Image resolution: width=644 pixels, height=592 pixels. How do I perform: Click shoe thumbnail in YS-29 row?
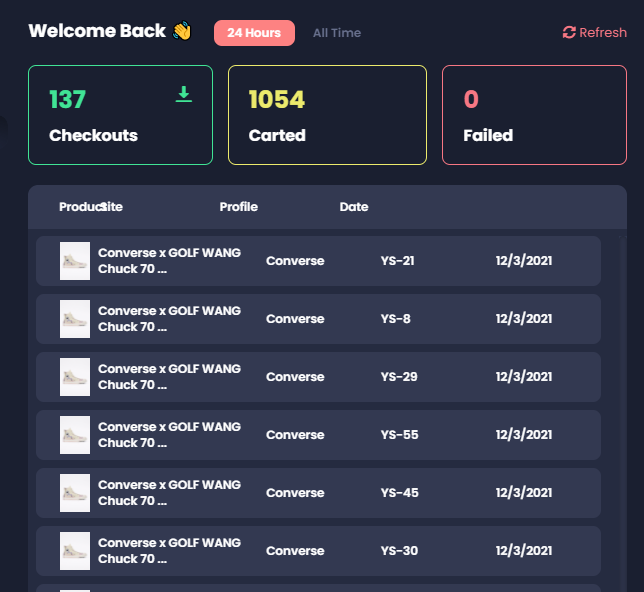click(x=75, y=377)
